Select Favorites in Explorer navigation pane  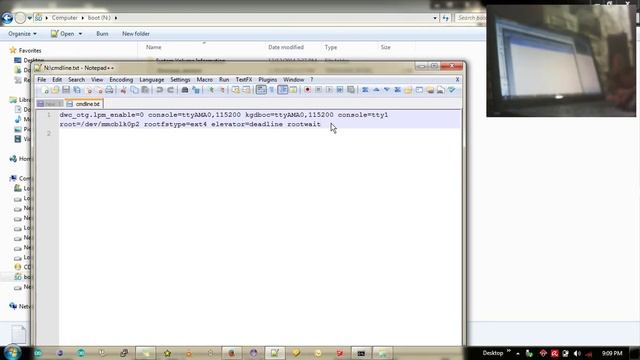pyautogui.click(x=30, y=51)
